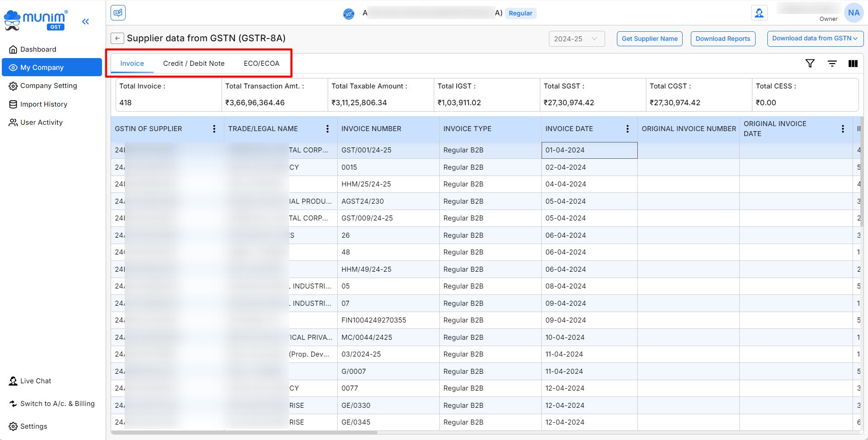Switch to the ECO/ECOA tab

(262, 64)
